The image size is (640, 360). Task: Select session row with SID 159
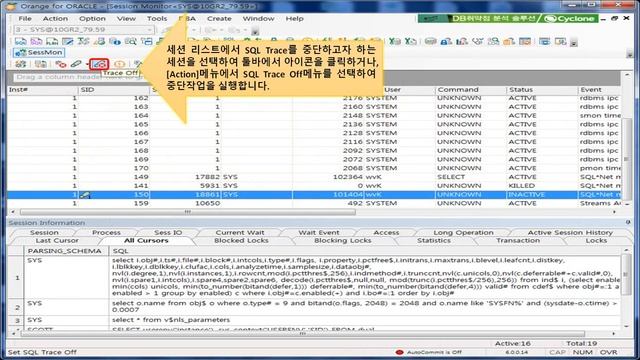pyautogui.click(x=313, y=203)
